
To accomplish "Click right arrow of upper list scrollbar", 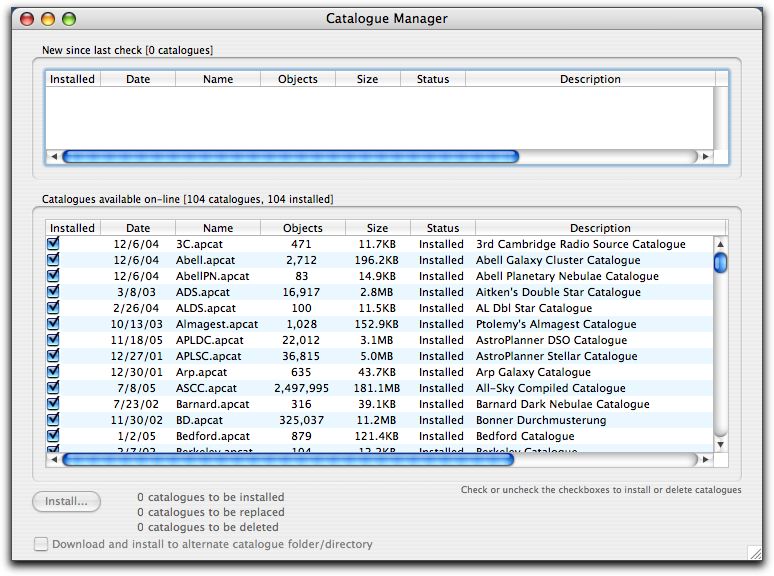I will tap(705, 157).
